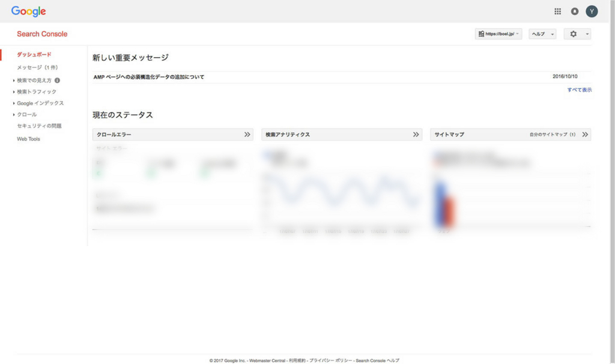The height and width of the screenshot is (364, 615).
Task: Open プライバシー ポリシー in the footer
Action: (x=331, y=360)
